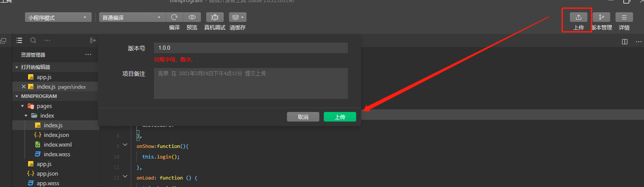Image resolution: width=644 pixels, height=187 pixels.
Task: Click the green 上传 button in the dialog
Action: (x=340, y=117)
